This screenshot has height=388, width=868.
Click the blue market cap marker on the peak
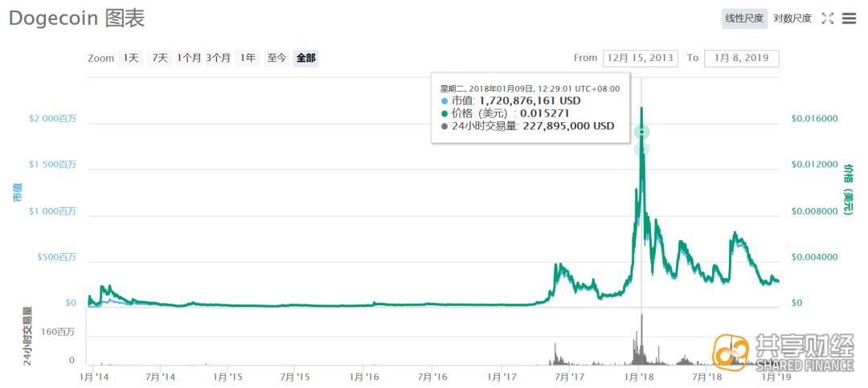(641, 149)
